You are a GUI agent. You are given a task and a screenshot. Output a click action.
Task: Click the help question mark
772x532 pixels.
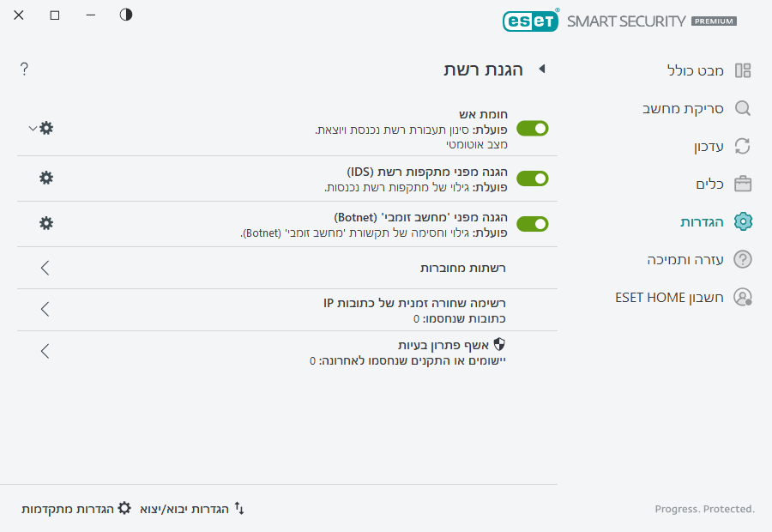pyautogui.click(x=24, y=70)
